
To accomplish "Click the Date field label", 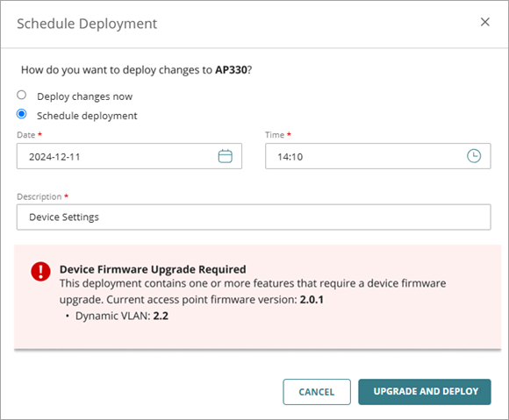I will [26, 135].
